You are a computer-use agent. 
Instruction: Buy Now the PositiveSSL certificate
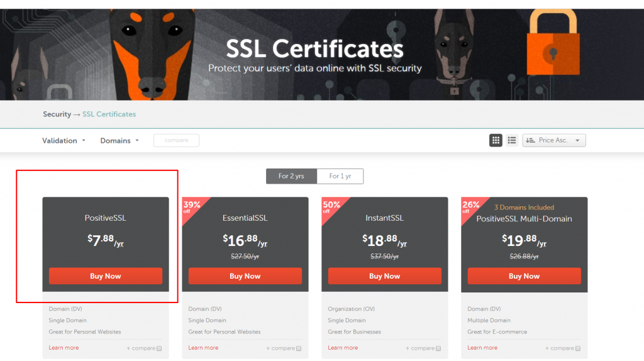pyautogui.click(x=106, y=276)
